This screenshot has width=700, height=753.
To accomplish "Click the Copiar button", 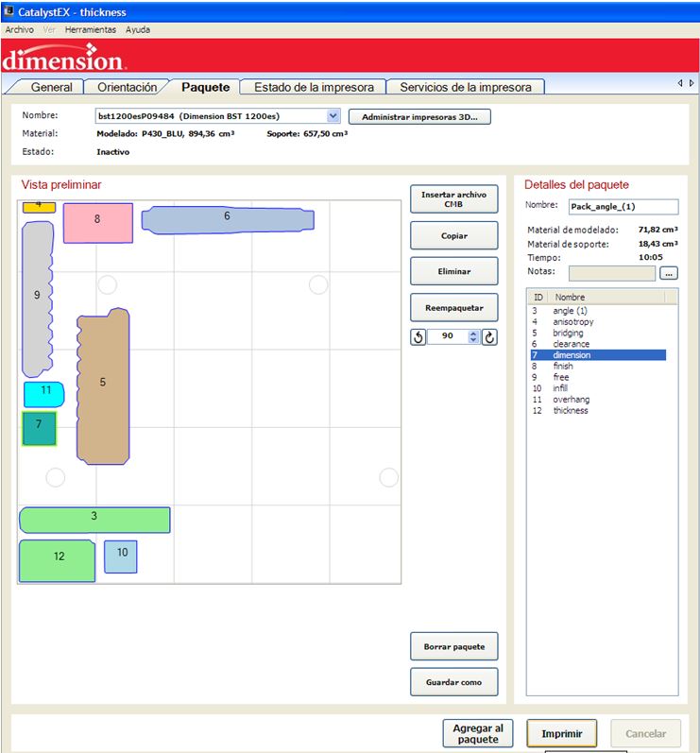I will point(453,236).
